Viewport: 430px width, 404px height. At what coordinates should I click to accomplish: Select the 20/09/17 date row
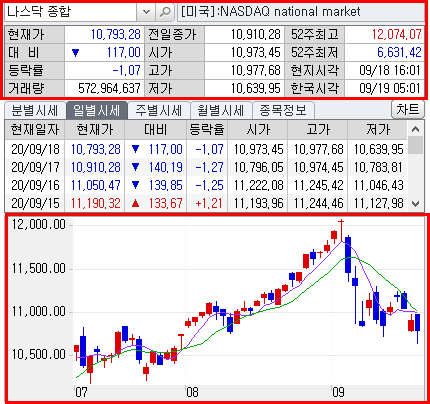click(206, 167)
